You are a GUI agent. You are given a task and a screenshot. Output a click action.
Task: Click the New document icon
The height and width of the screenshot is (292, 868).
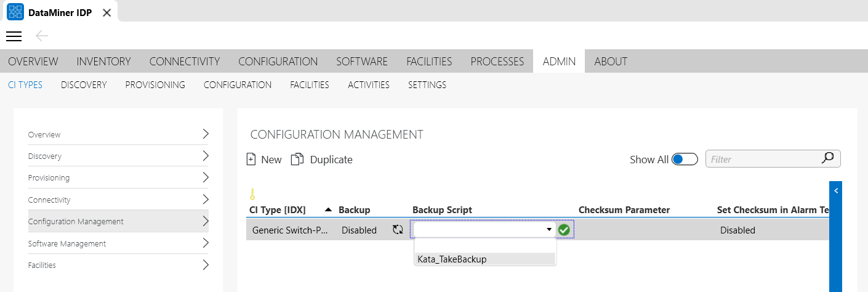pyautogui.click(x=251, y=160)
